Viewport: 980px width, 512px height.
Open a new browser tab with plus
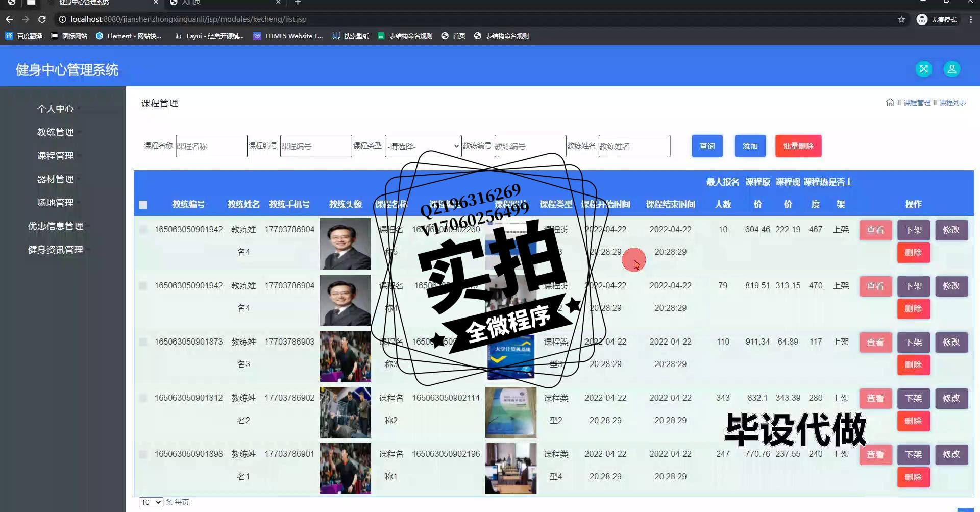(298, 3)
